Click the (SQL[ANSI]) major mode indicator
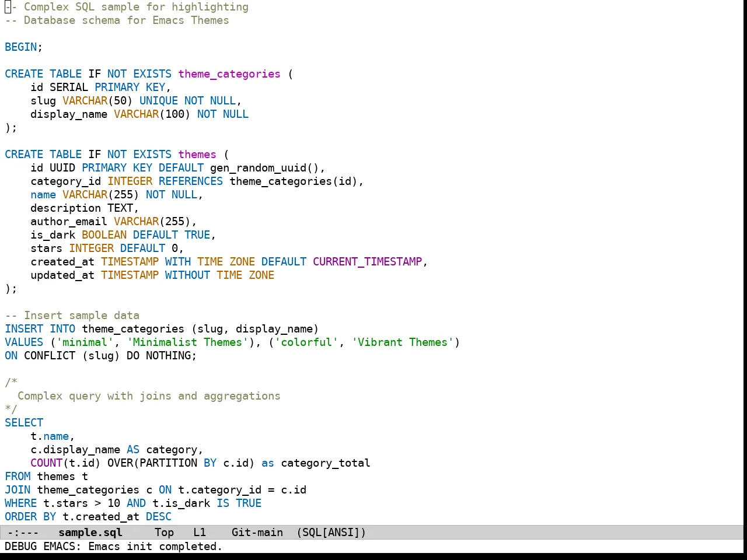Image resolution: width=747 pixels, height=560 pixels. pos(331,532)
